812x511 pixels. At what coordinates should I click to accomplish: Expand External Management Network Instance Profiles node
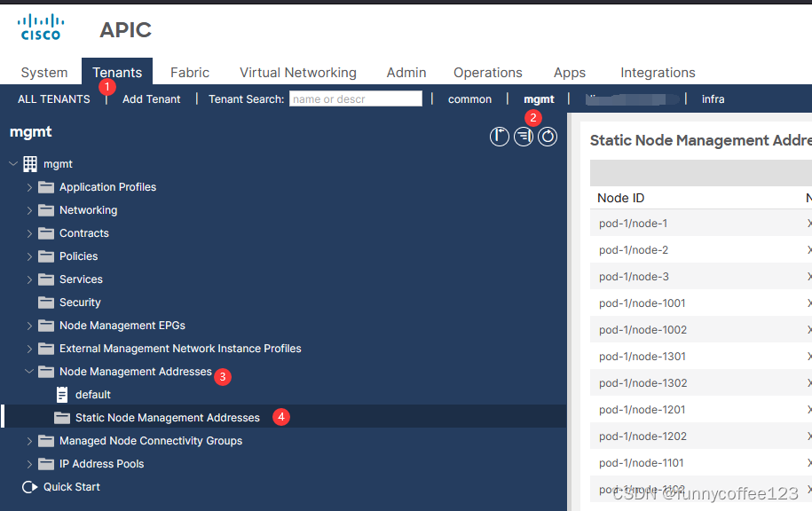point(29,349)
